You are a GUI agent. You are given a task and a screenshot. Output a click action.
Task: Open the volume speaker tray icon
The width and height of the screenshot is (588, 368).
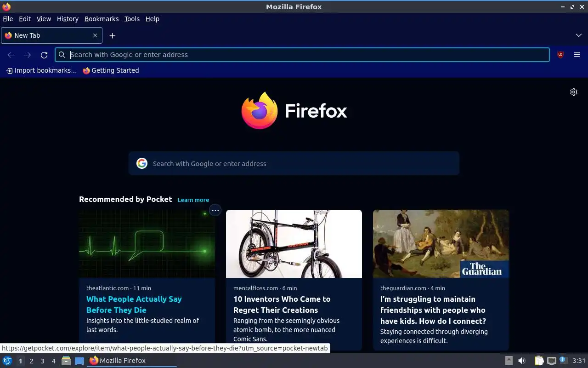[522, 361]
